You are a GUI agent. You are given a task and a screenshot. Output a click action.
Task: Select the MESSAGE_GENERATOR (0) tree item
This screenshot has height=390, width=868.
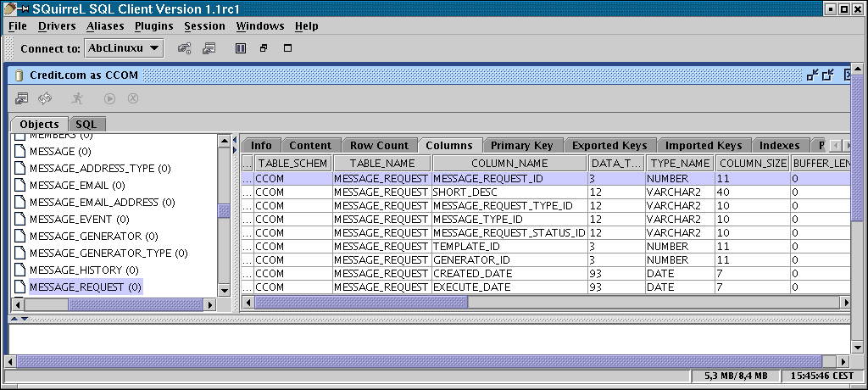[x=93, y=236]
